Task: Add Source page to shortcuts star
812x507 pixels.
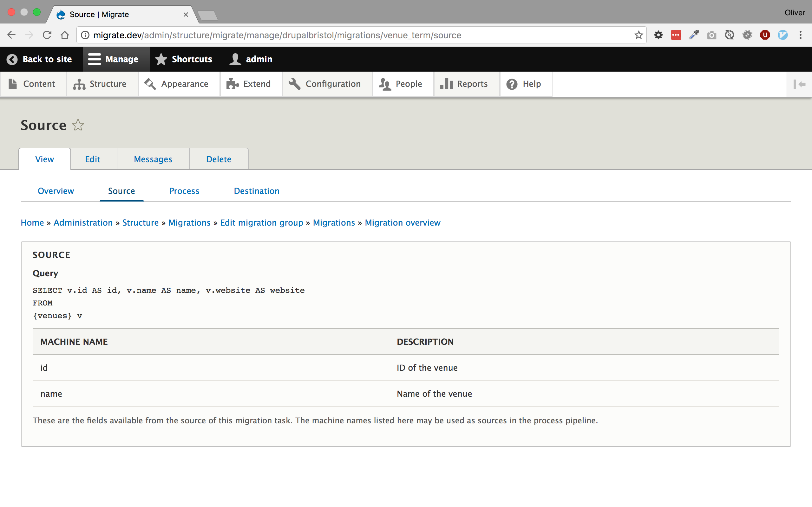Action: click(x=78, y=125)
